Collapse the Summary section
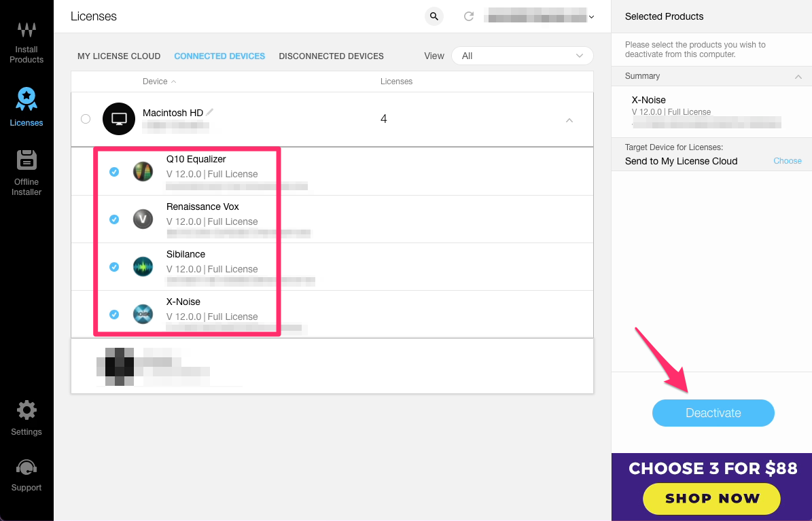 pos(798,77)
